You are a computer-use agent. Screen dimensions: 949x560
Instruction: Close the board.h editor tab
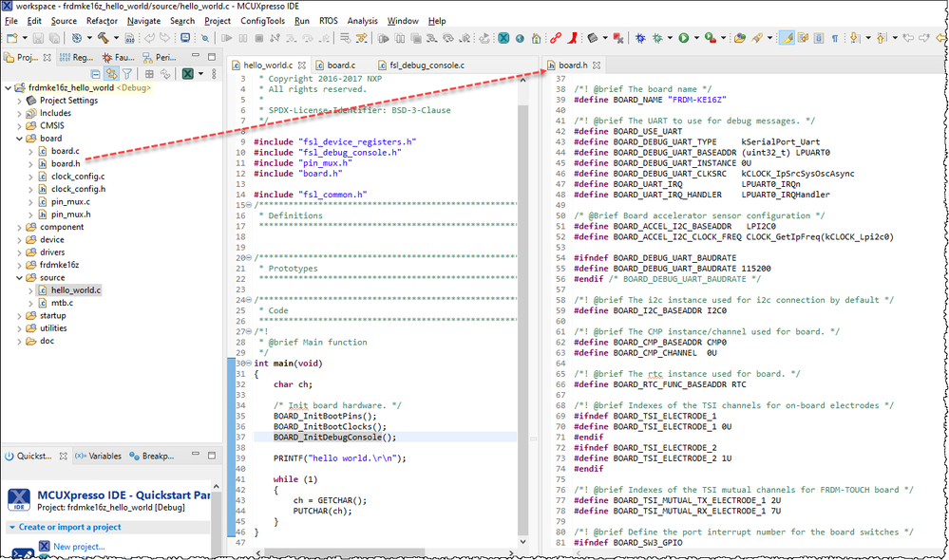point(597,65)
